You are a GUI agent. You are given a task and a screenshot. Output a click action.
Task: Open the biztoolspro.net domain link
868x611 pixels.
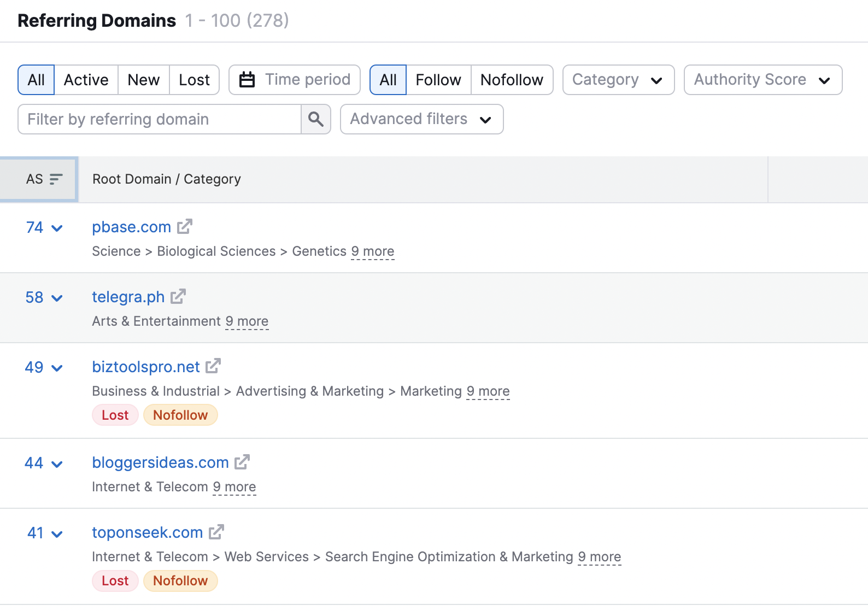(x=146, y=367)
